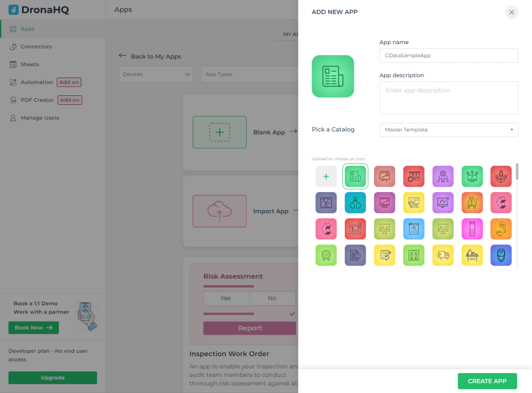Open the Pick a Catalog dropdown

pyautogui.click(x=449, y=130)
